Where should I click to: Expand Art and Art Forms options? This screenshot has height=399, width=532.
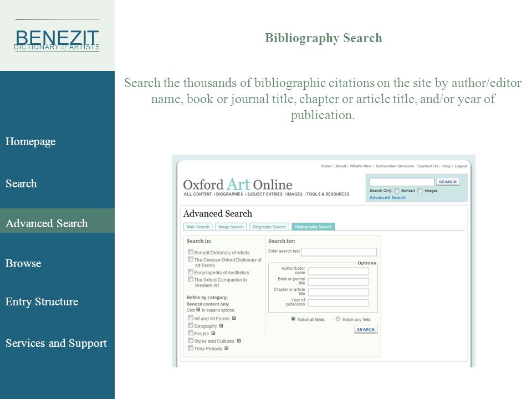234,318
